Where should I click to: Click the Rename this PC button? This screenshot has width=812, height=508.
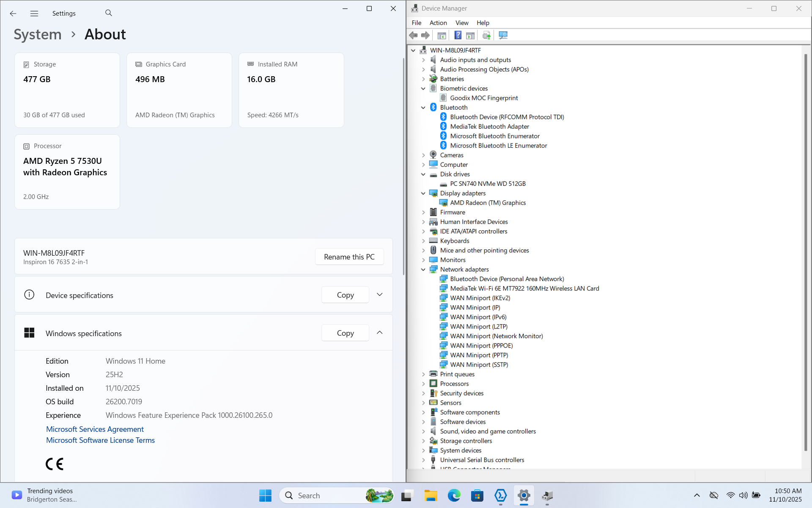click(x=349, y=257)
